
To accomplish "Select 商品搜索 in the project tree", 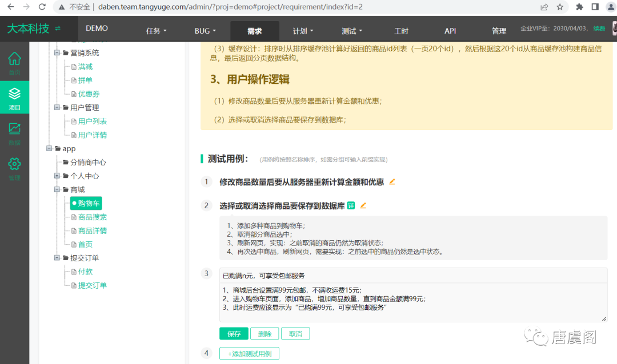I will coord(93,217).
